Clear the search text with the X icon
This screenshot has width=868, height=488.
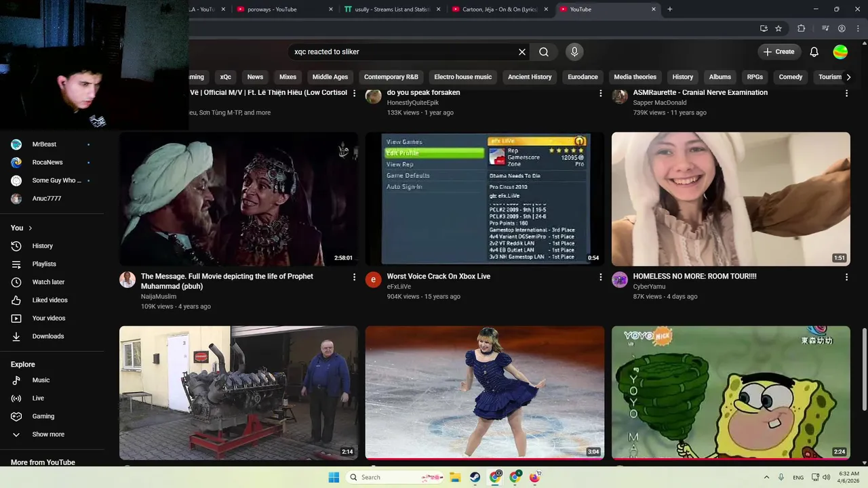click(522, 52)
